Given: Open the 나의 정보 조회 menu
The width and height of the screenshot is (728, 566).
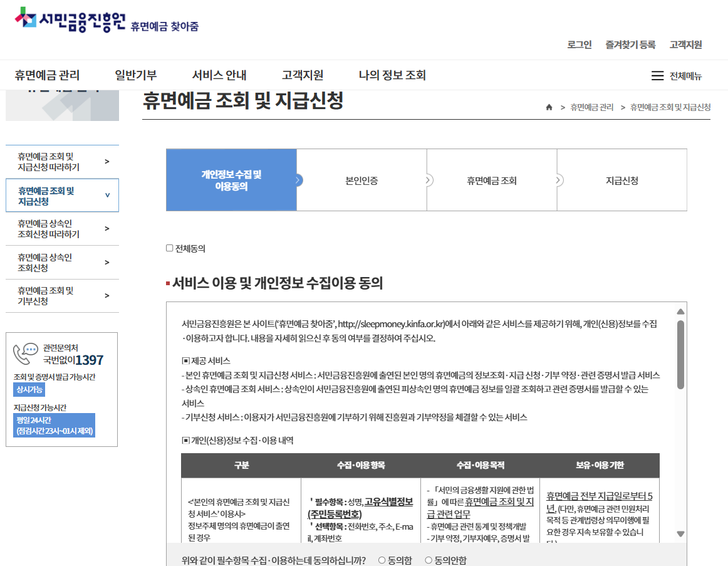Looking at the screenshot, I should coord(390,74).
